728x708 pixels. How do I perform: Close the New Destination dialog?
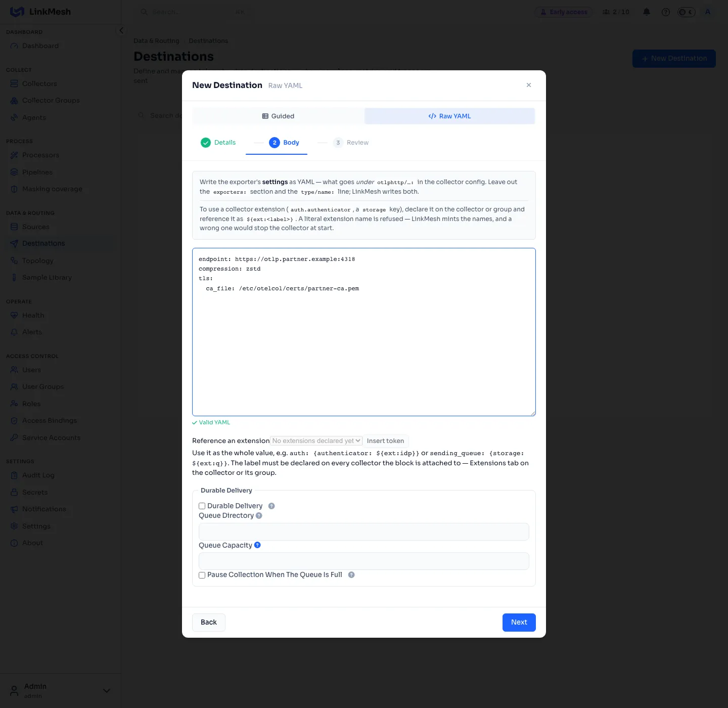(529, 85)
